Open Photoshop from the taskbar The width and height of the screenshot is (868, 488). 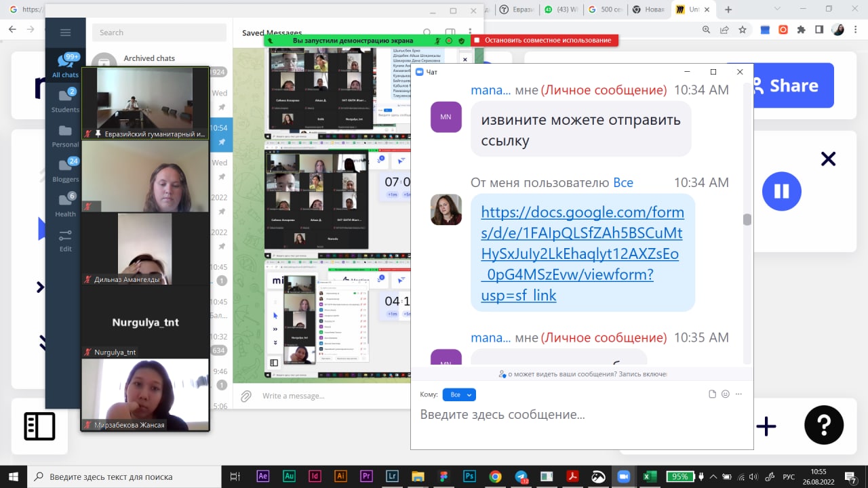[x=469, y=476]
